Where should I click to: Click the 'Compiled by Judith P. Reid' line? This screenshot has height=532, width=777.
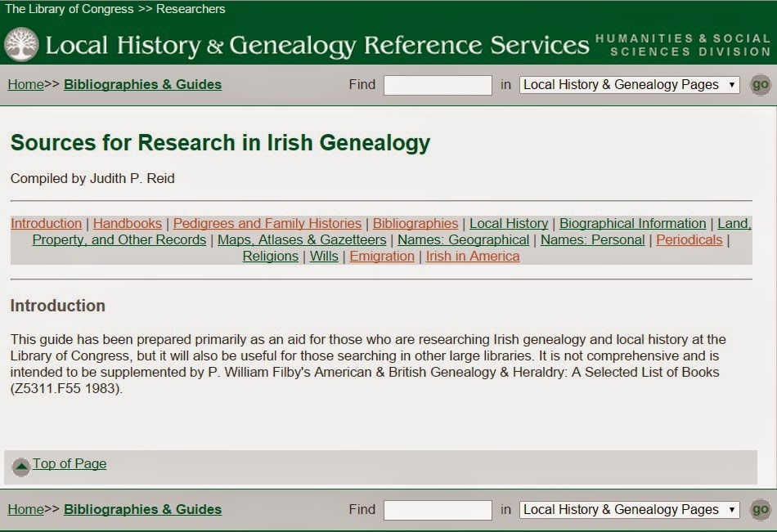pos(92,178)
